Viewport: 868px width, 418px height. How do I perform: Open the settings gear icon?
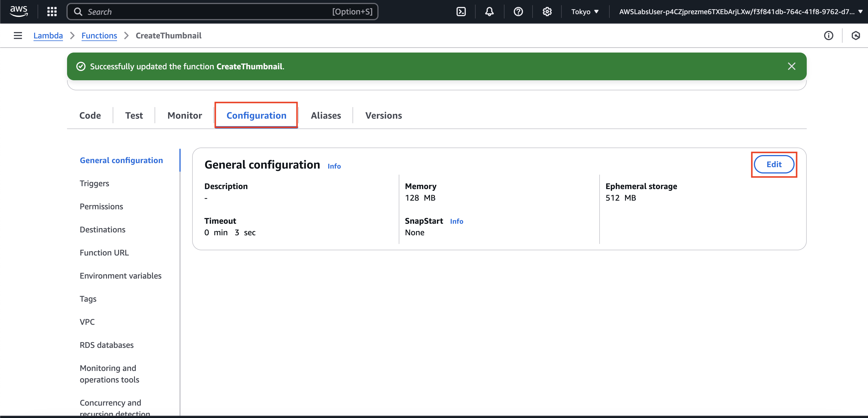tap(547, 12)
